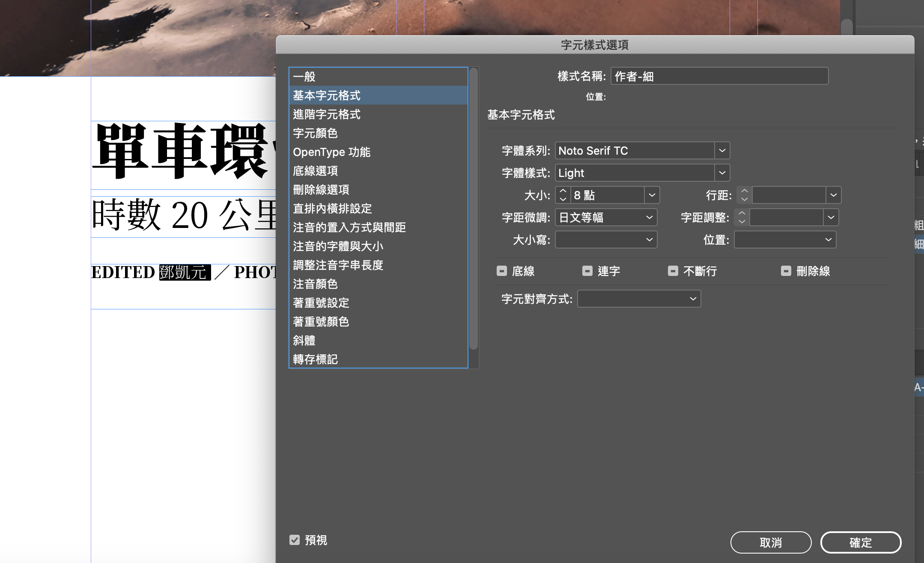The height and width of the screenshot is (563, 924).
Task: Open the OpenType 功能 category
Action: coord(331,152)
